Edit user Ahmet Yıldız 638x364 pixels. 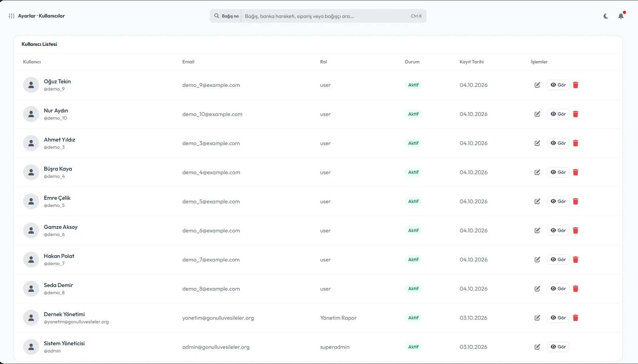click(537, 143)
